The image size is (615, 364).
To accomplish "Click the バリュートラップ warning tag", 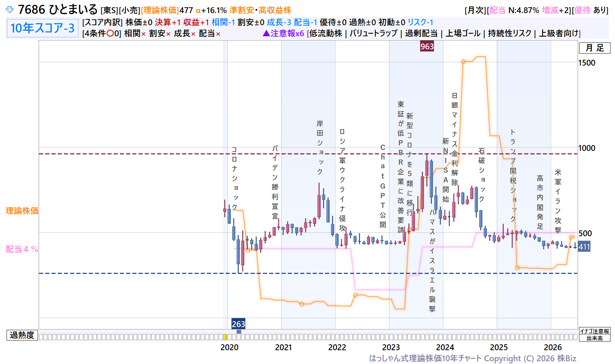I will (373, 33).
